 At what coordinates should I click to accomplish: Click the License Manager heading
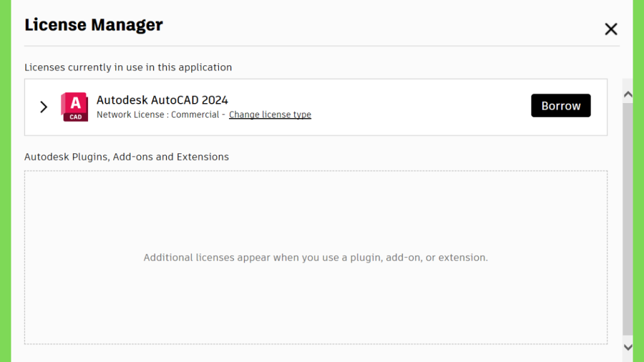click(94, 25)
